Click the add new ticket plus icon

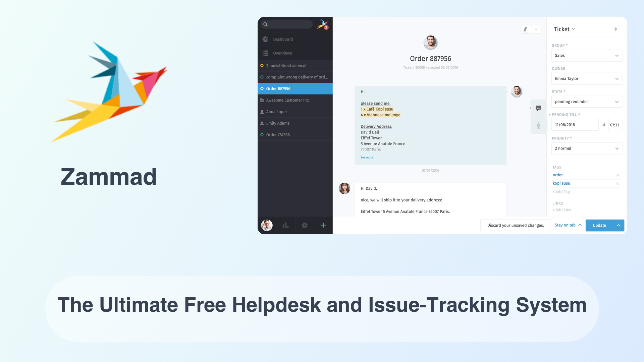pos(323,226)
